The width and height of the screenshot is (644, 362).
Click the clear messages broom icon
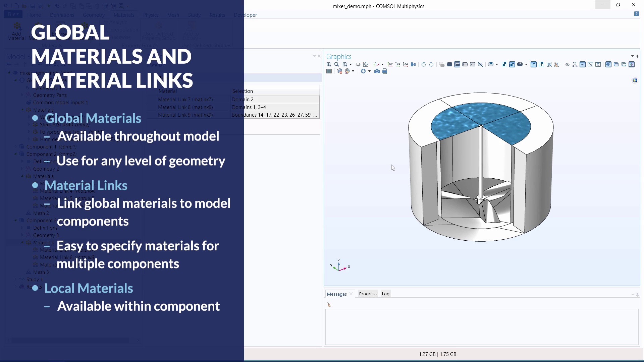(x=329, y=304)
